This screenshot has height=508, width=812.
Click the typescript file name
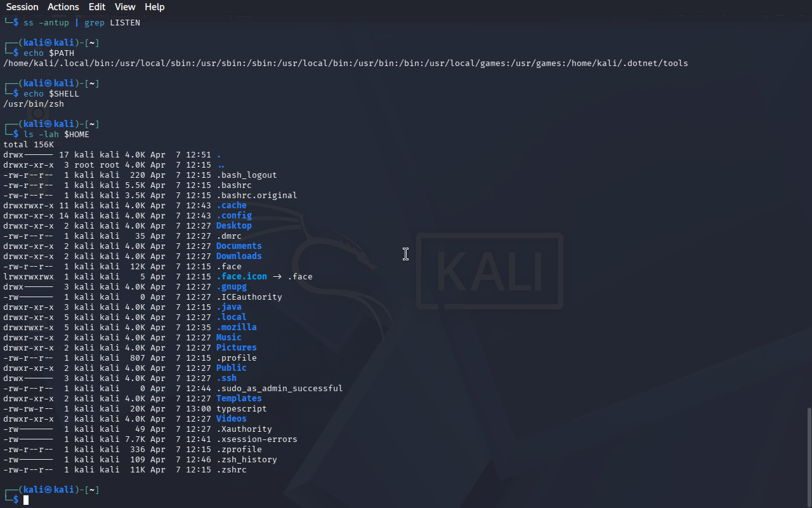241,408
